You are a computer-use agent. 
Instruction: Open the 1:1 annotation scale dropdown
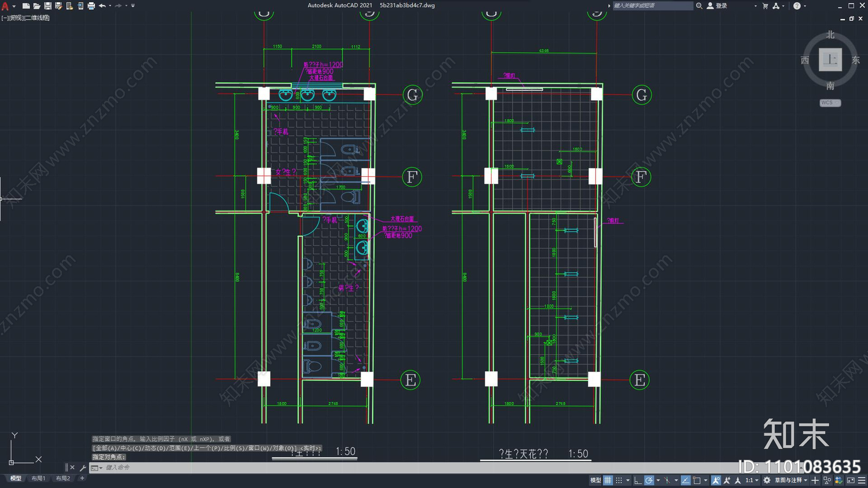[752, 480]
